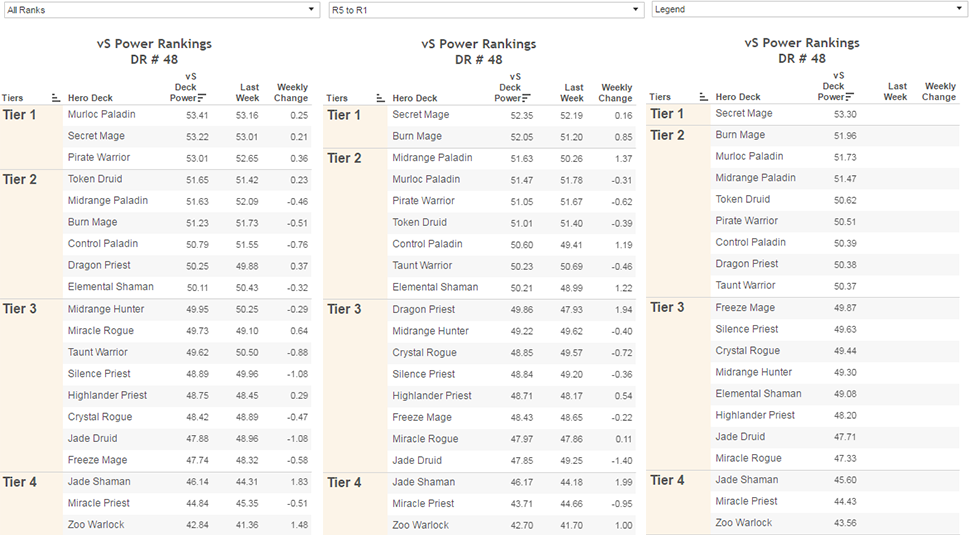Viewport: 975px width, 535px height.
Task: Click Hero Deck header in R5 to R1 table
Action: coord(415,98)
